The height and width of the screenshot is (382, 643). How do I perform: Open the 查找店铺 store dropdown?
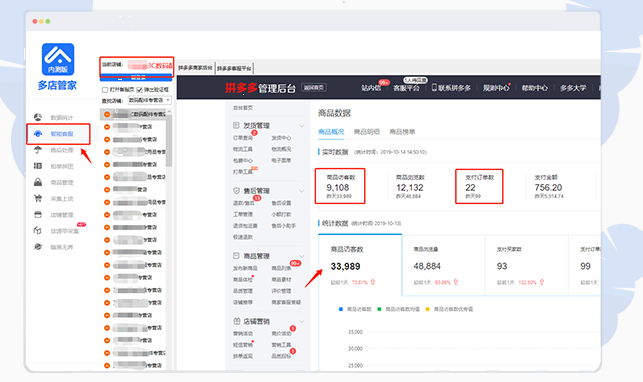click(x=150, y=100)
